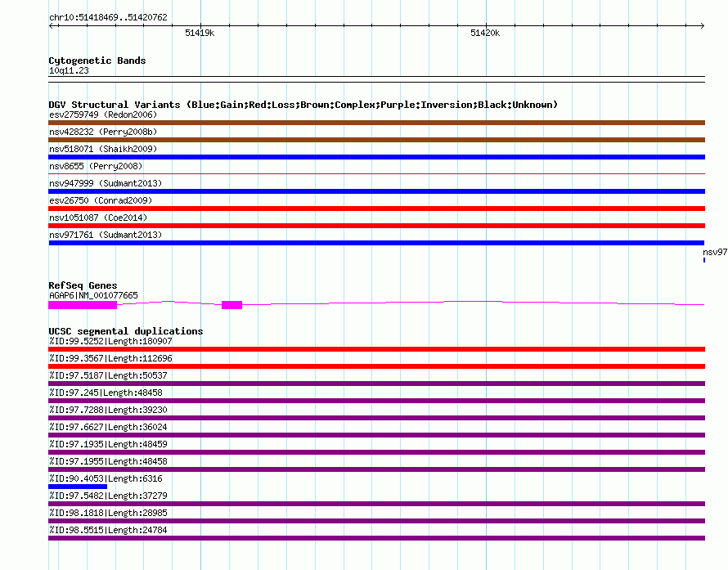Click label %ID:97.7288|Length:39230

[x=108, y=410]
